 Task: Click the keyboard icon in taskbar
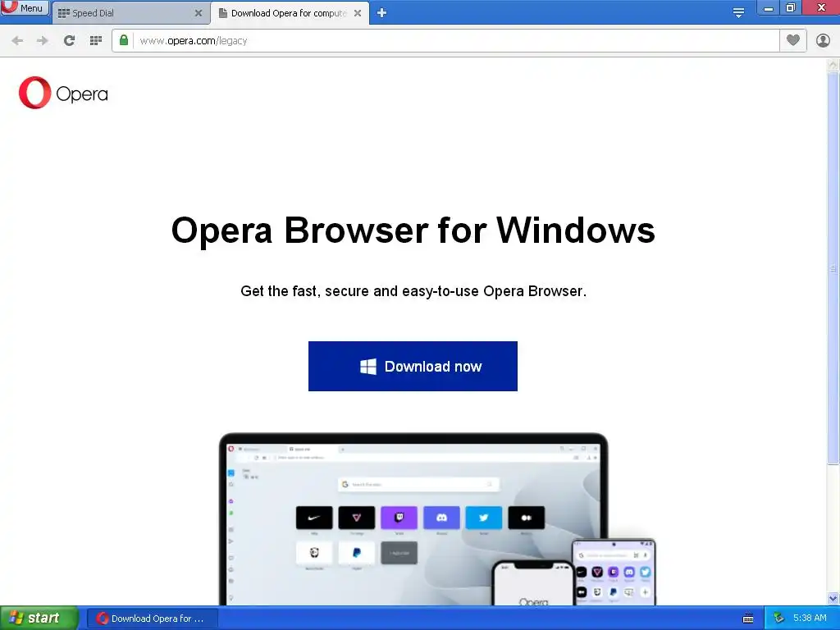tap(748, 619)
